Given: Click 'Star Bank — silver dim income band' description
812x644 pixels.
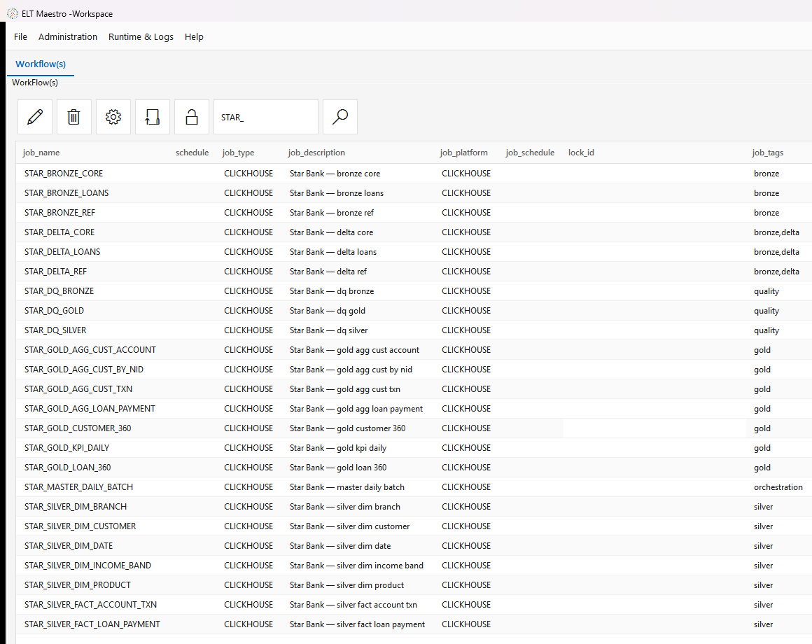Looking at the screenshot, I should 356,566.
